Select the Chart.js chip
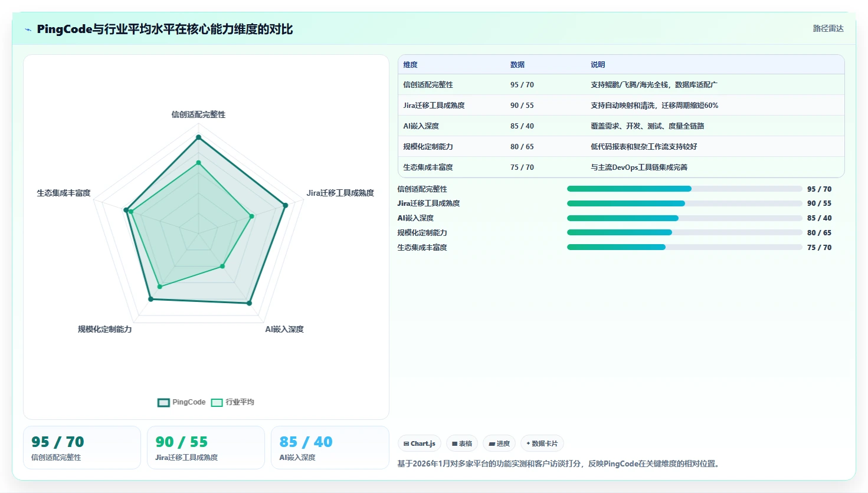 420,443
